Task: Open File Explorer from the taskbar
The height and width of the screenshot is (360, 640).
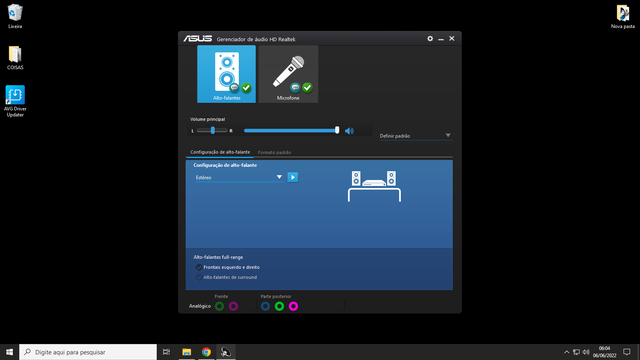Action: pyautogui.click(x=187, y=352)
